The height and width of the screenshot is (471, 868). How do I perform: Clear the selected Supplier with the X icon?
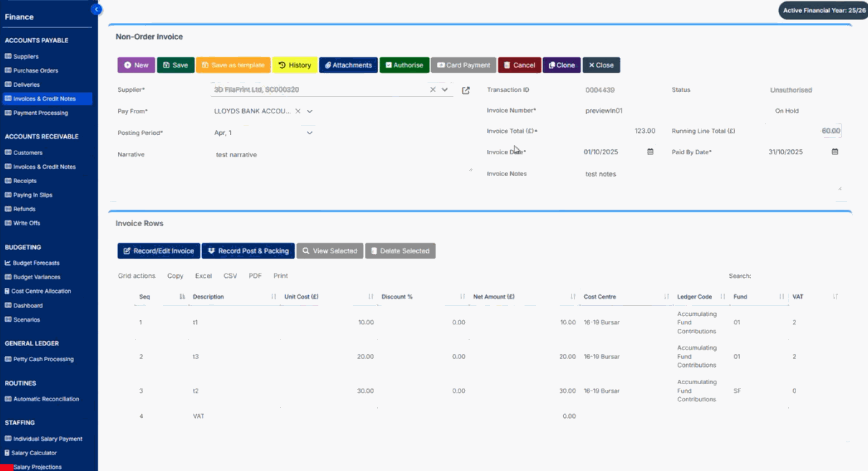coord(433,90)
